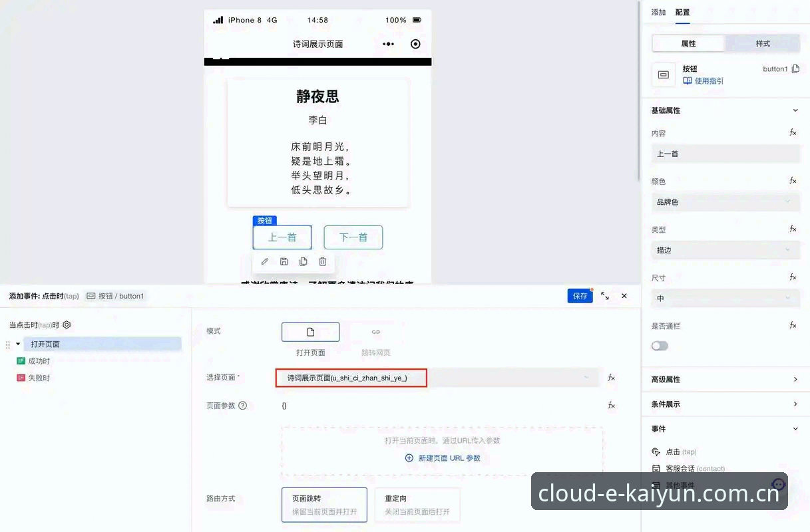The width and height of the screenshot is (810, 532).
Task: Collapse the 事件 section
Action: [x=795, y=429]
